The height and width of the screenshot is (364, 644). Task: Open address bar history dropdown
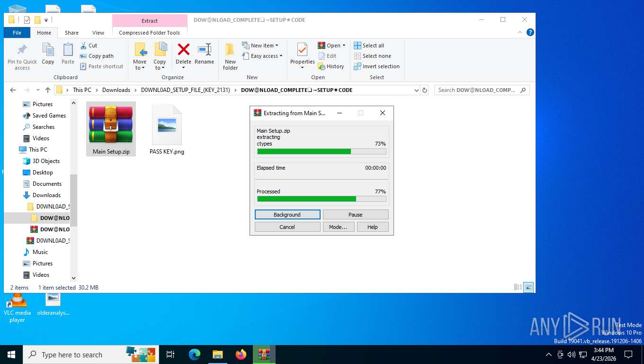click(416, 90)
